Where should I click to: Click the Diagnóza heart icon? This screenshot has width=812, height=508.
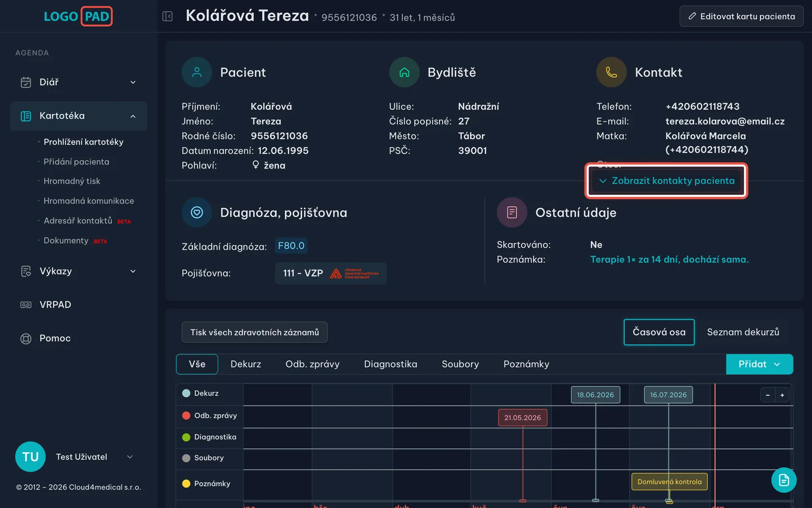pos(197,212)
